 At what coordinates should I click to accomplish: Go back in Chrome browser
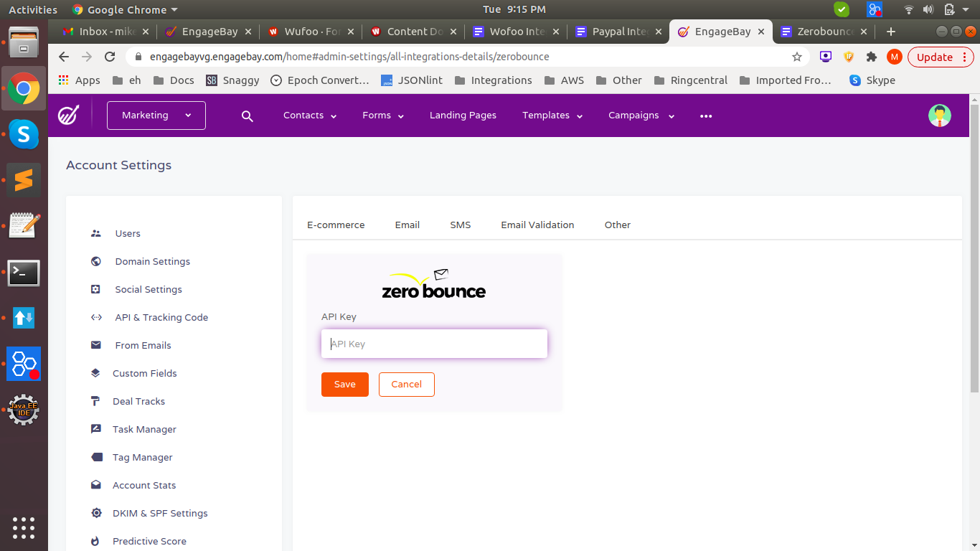click(x=64, y=57)
